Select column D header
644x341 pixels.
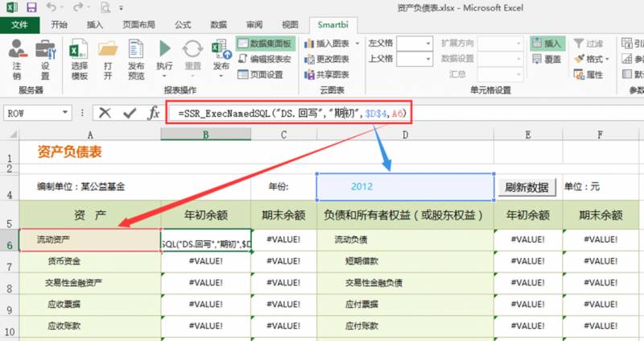405,135
